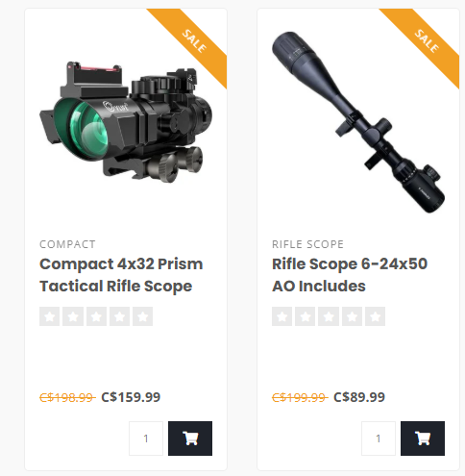The image size is (465, 476).
Task: Open Rifle Scope 6-24x50 AO Includes title
Action: pos(350,275)
